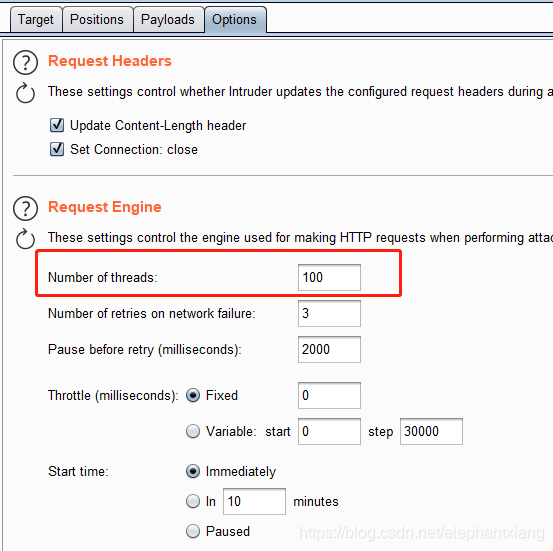Switch to the Target tab
Screen dimensions: 553x551
pos(36,20)
